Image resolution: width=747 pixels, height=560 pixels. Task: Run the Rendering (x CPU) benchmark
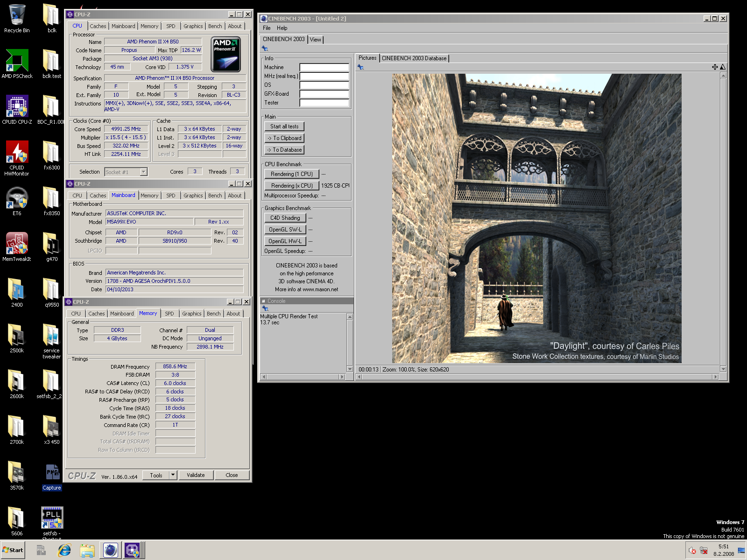point(292,186)
